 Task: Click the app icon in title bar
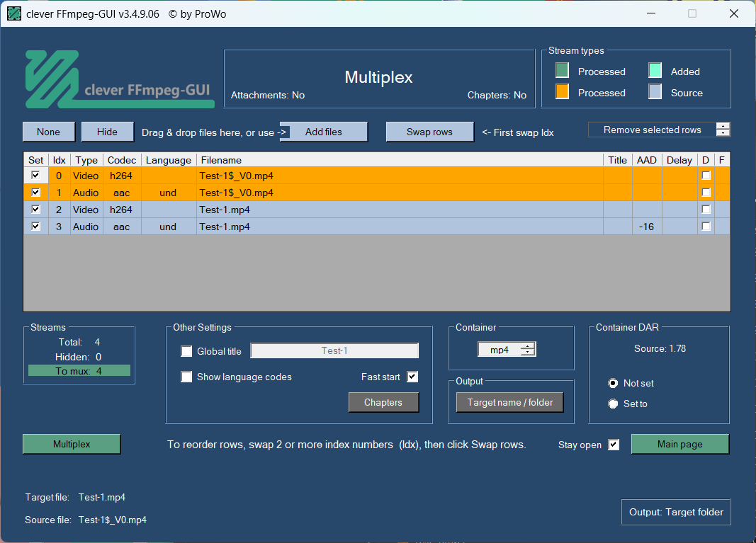click(x=14, y=13)
